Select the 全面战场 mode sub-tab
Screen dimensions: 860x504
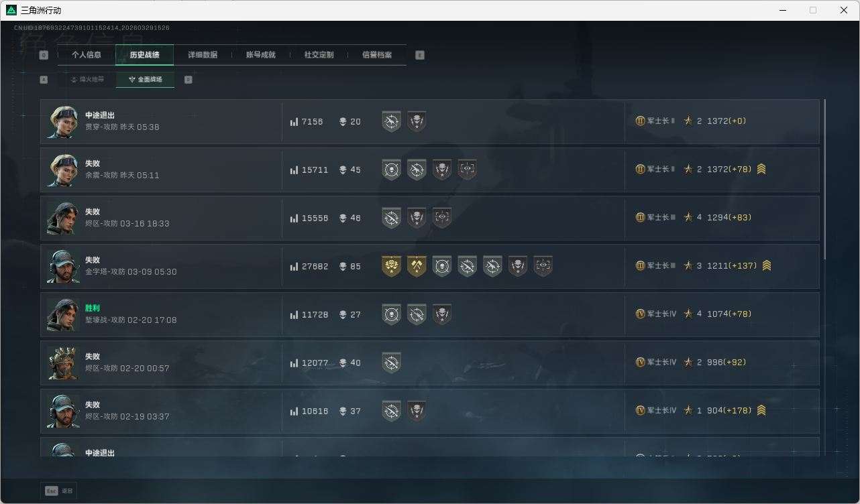point(146,80)
